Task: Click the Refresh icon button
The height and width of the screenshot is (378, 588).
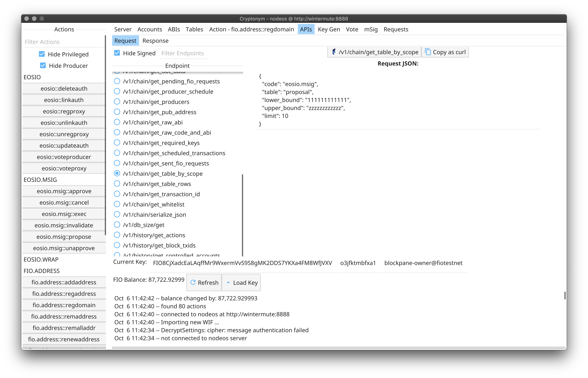Action: pos(193,282)
